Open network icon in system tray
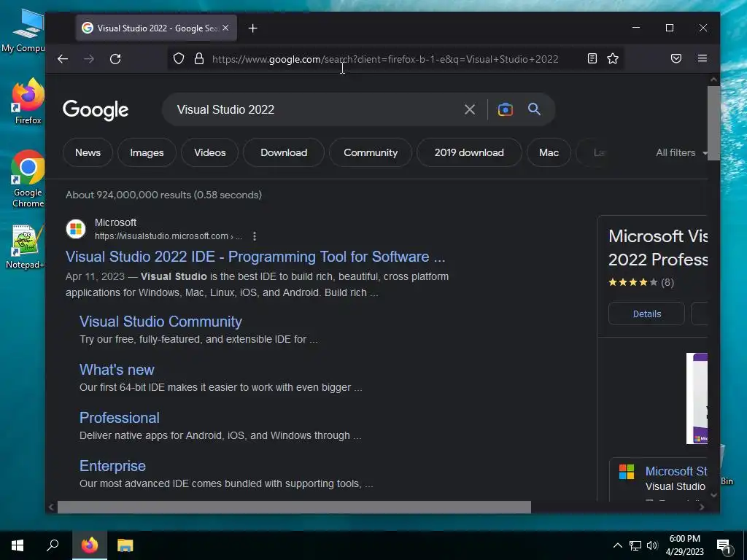This screenshot has width=747, height=560. (x=635, y=545)
